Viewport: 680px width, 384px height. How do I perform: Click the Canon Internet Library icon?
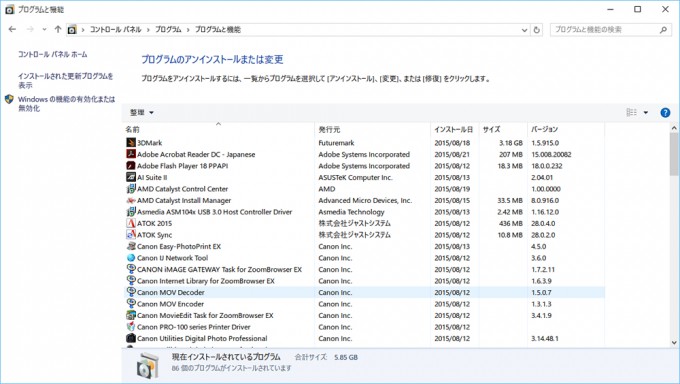coord(131,280)
